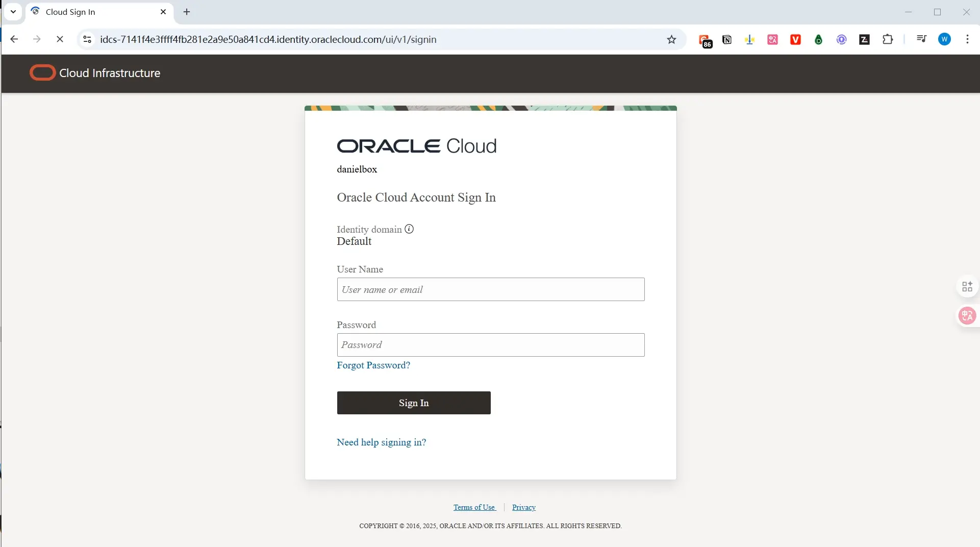The width and height of the screenshot is (980, 547).
Task: Open the black Z extension icon
Action: click(864, 39)
